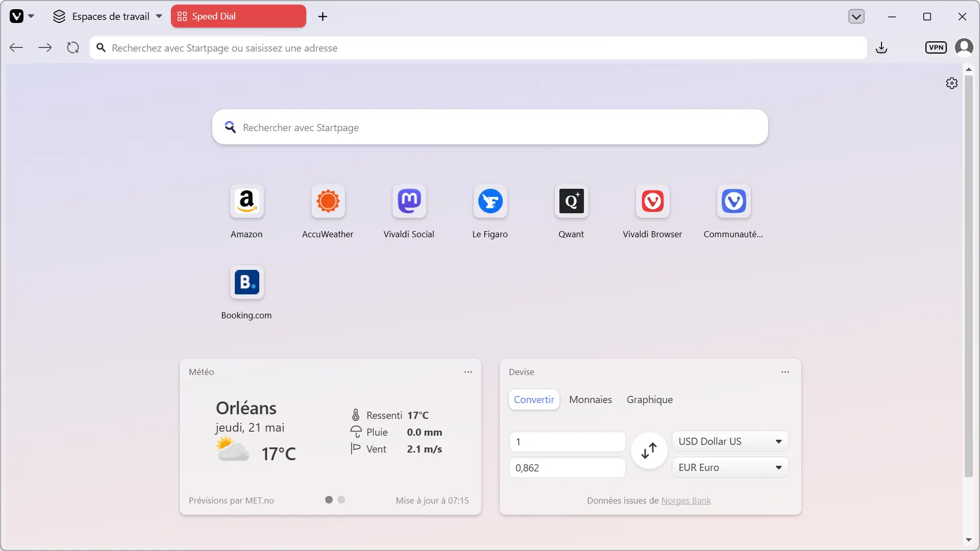This screenshot has width=980, height=551.
Task: Close the Vivaldi window
Action: pos(962,16)
